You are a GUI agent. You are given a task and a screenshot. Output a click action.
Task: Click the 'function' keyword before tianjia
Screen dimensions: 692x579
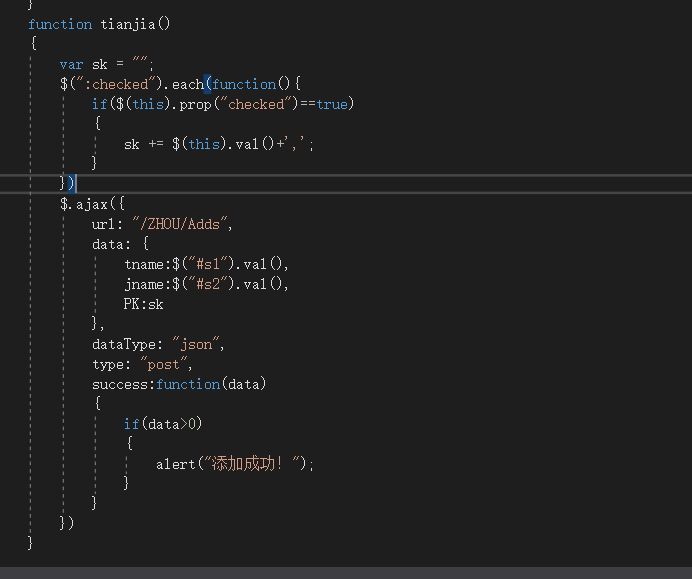(60, 24)
